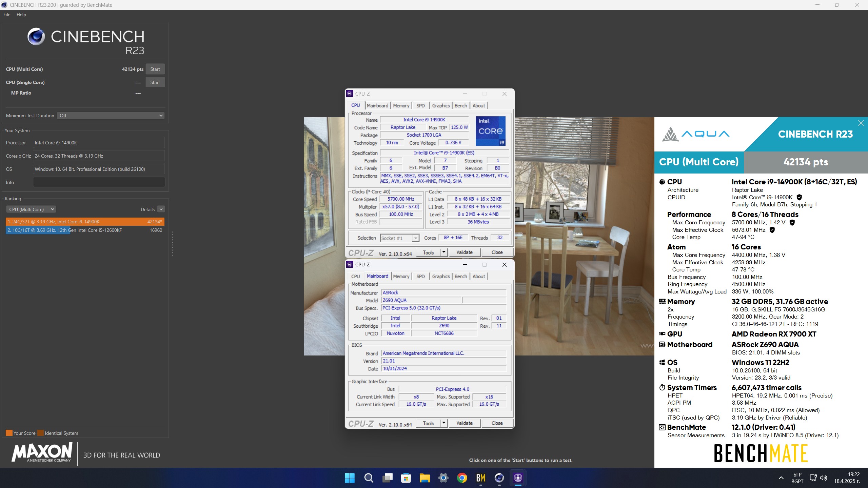Open SPD tab in upper CPU-Z

point(420,106)
